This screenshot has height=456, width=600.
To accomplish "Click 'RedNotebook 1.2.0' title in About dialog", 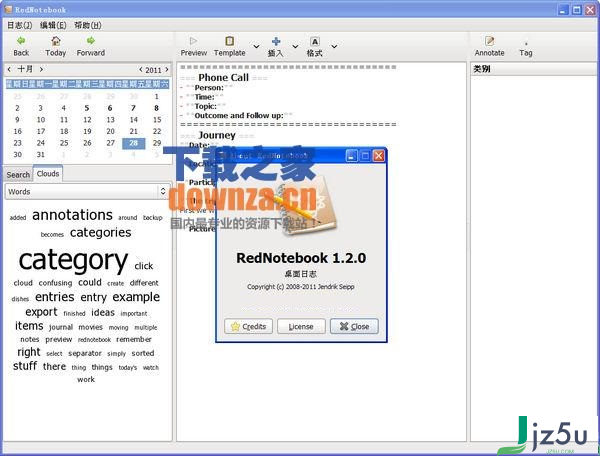I will (301, 258).
